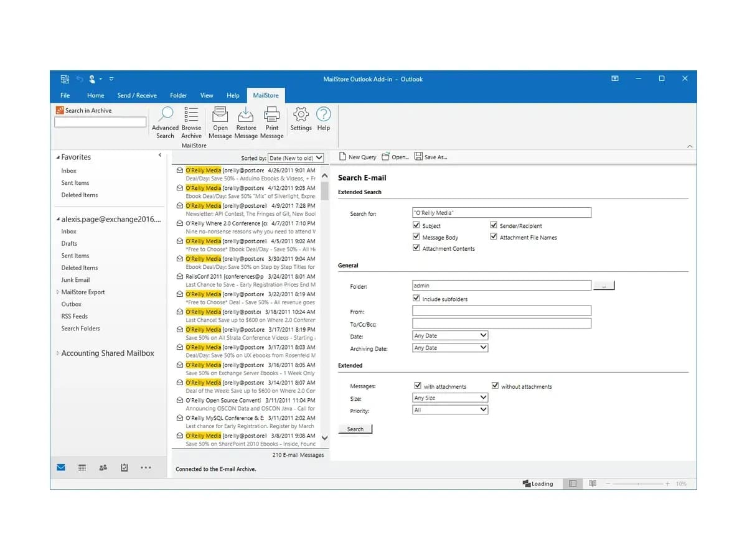Open the quick access toolbar customize dropdown
747x560 pixels.
click(111, 79)
